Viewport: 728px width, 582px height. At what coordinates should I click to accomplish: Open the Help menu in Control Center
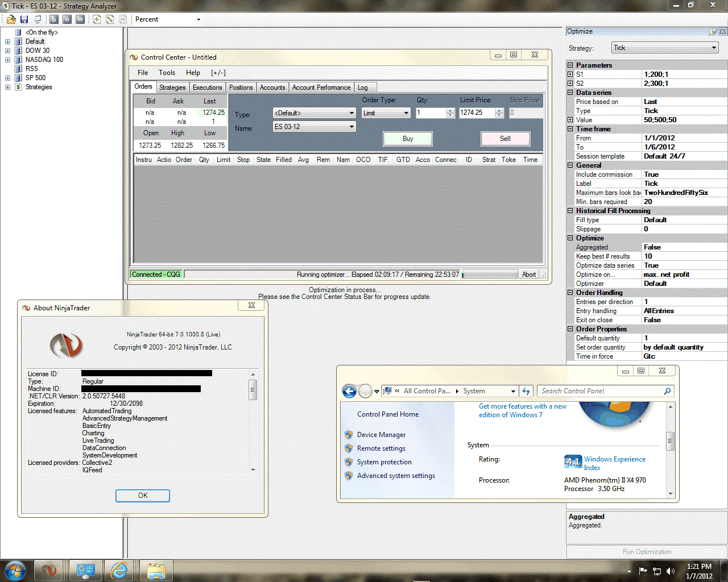click(x=193, y=73)
